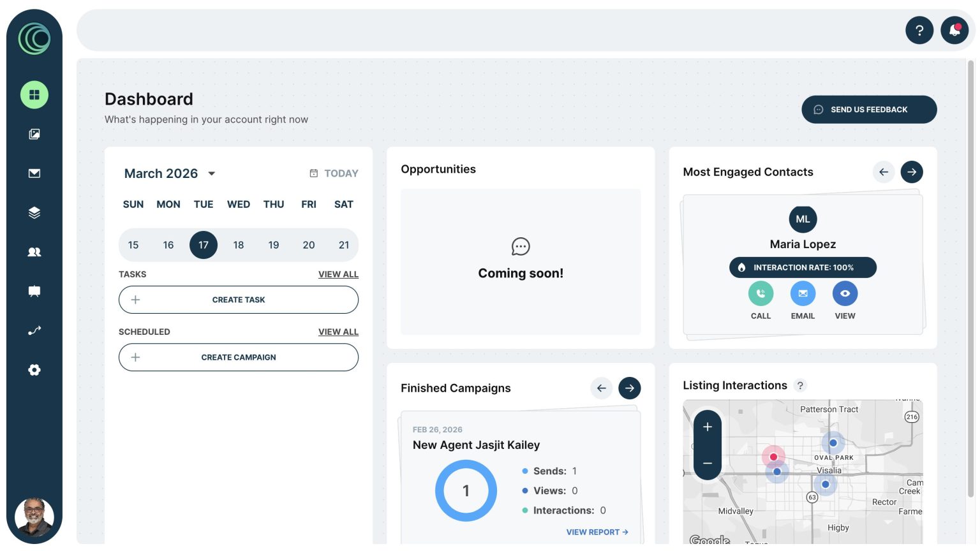Screen dimensions: 980x551
Task: Open the email campaigns sidebar icon
Action: 34,173
